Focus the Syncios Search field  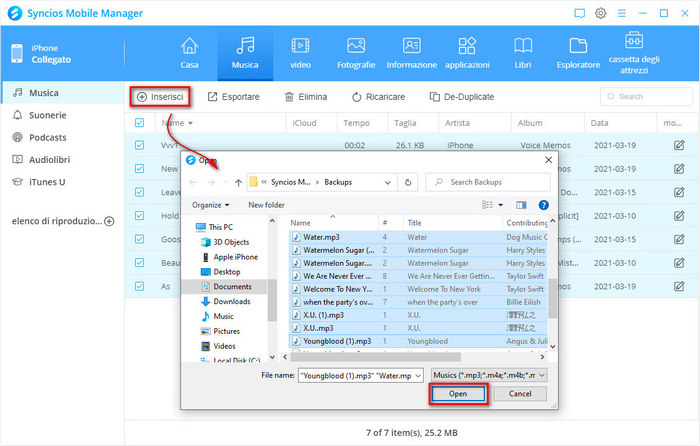[x=646, y=96]
